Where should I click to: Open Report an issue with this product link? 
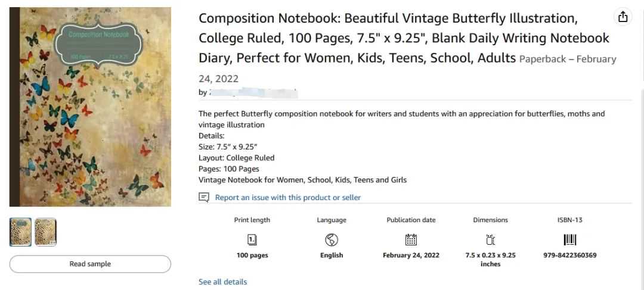[287, 197]
